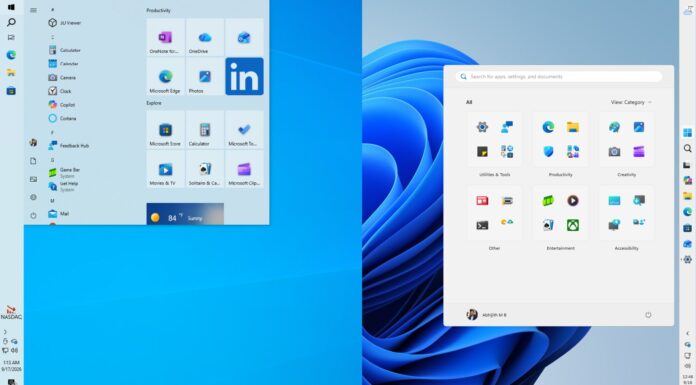The width and height of the screenshot is (696, 385).
Task: Open the Microsoft To Do tile
Action: (244, 130)
